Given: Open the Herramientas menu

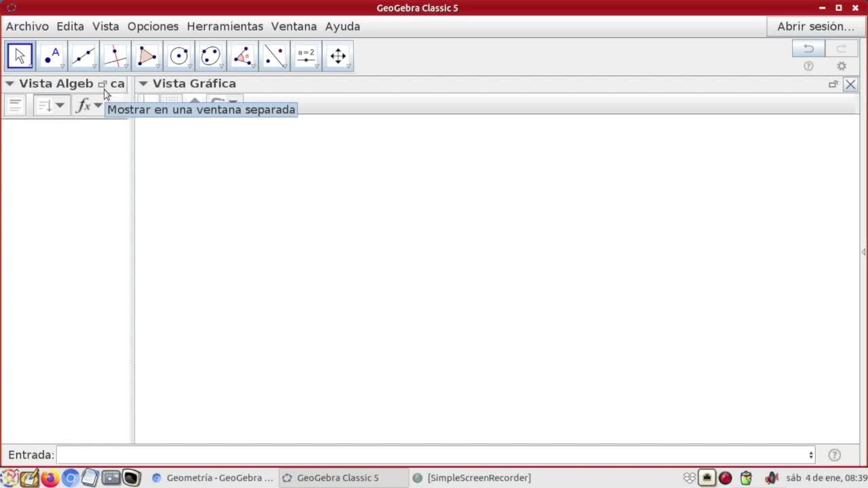Looking at the screenshot, I should click(x=225, y=26).
